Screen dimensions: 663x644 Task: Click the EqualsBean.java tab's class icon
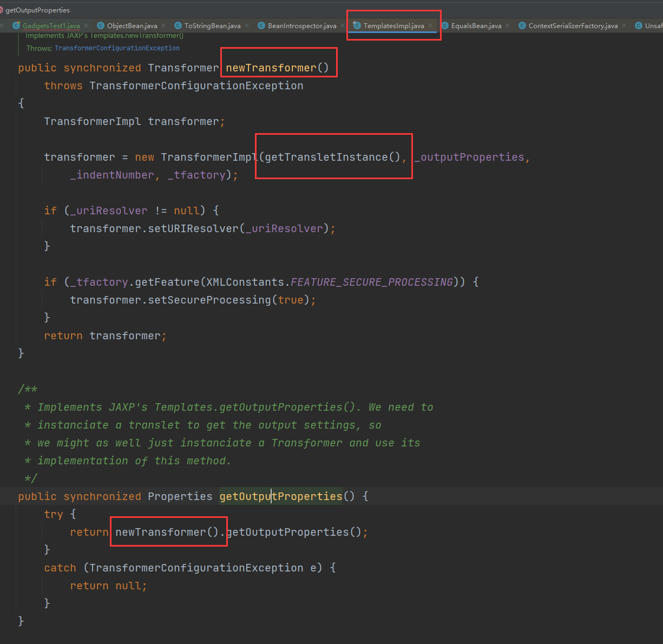coord(445,25)
